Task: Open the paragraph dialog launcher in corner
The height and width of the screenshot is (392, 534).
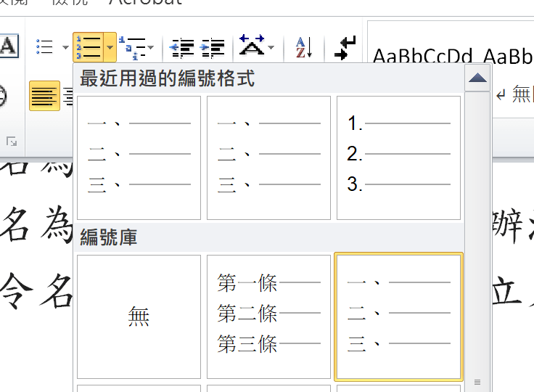Action: click(12, 142)
